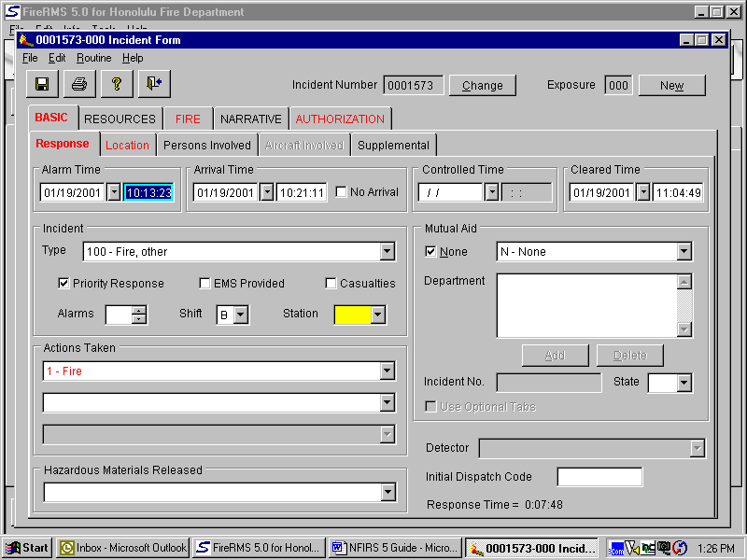Open Inbox - Microsoft Outlook taskbar item

click(123, 548)
